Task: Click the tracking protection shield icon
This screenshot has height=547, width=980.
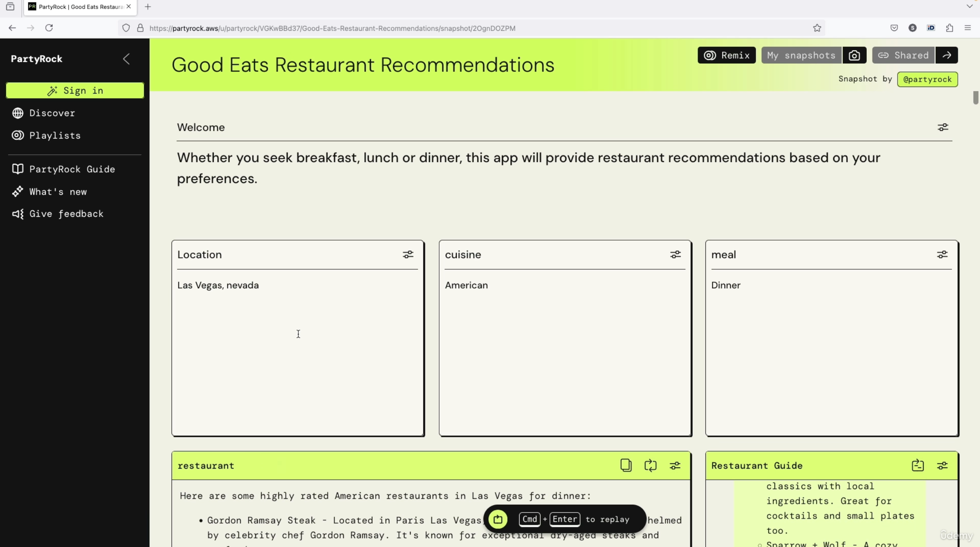Action: coord(126,28)
